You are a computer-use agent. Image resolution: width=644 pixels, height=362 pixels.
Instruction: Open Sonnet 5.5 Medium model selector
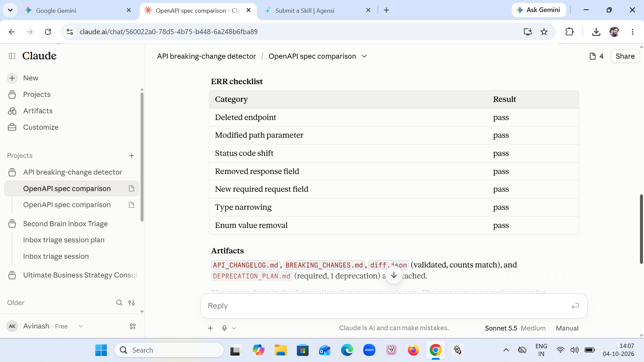coord(515,328)
